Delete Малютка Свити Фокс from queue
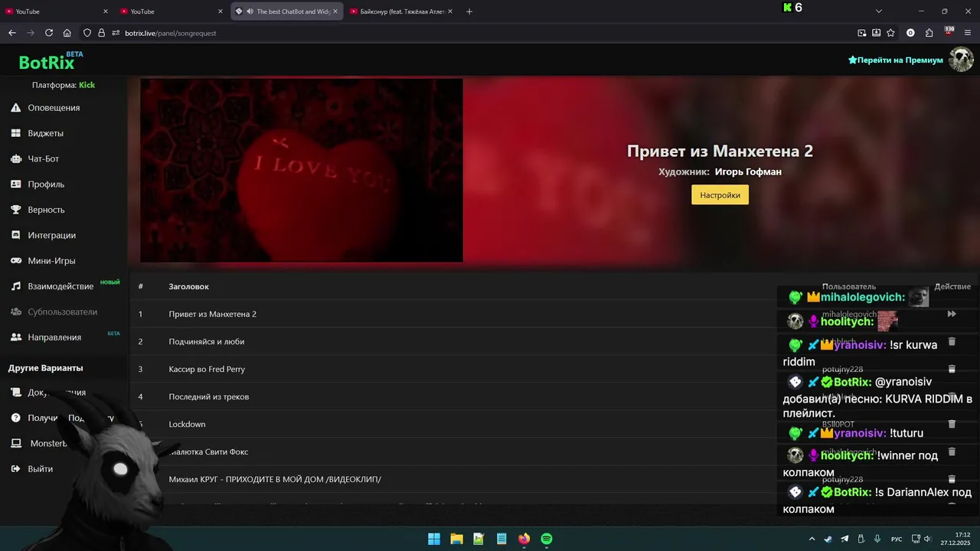The width and height of the screenshot is (980, 551). click(x=952, y=452)
